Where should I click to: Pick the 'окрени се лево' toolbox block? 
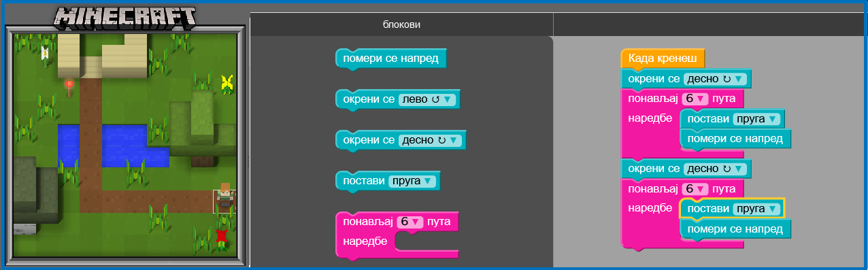(x=397, y=99)
